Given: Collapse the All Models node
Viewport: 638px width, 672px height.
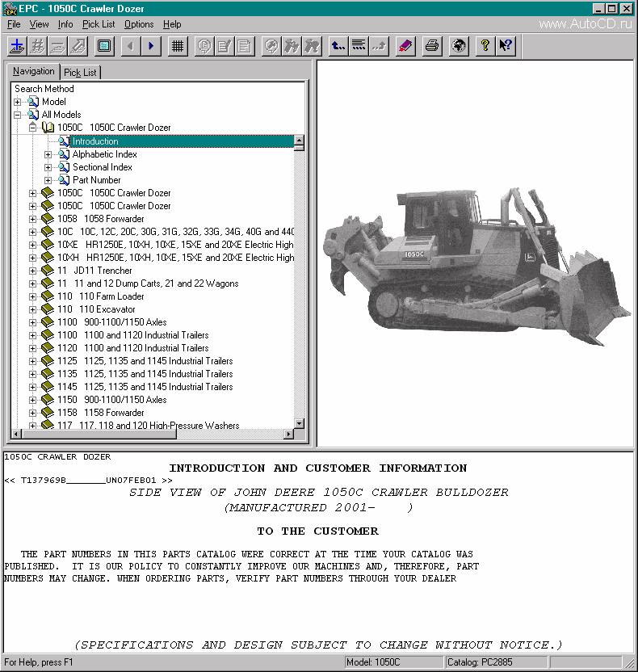Looking at the screenshot, I should point(17,115).
